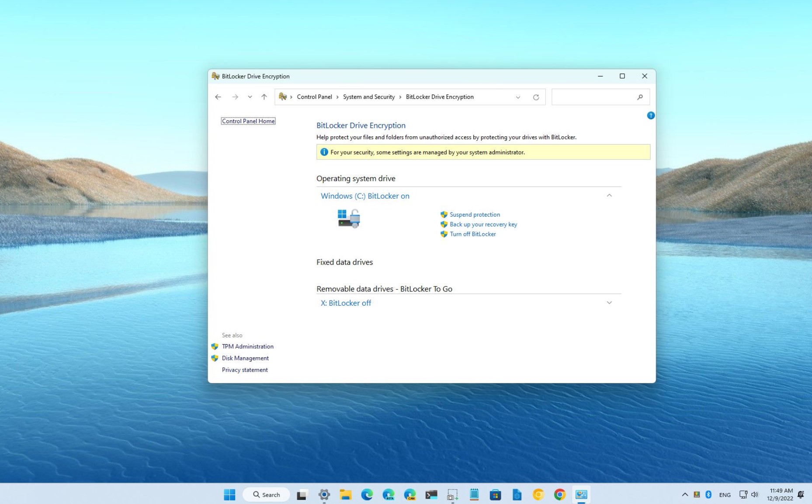Open Help via the blue question mark icon
Image resolution: width=812 pixels, height=504 pixels.
(651, 115)
